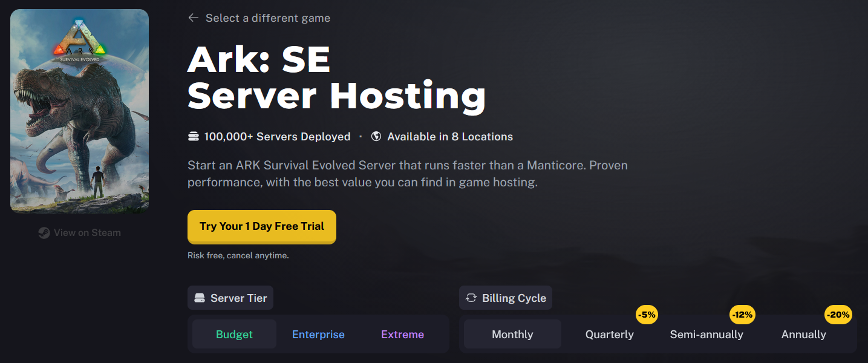
Task: Choose the Enterprise server tier
Action: pyautogui.click(x=318, y=335)
